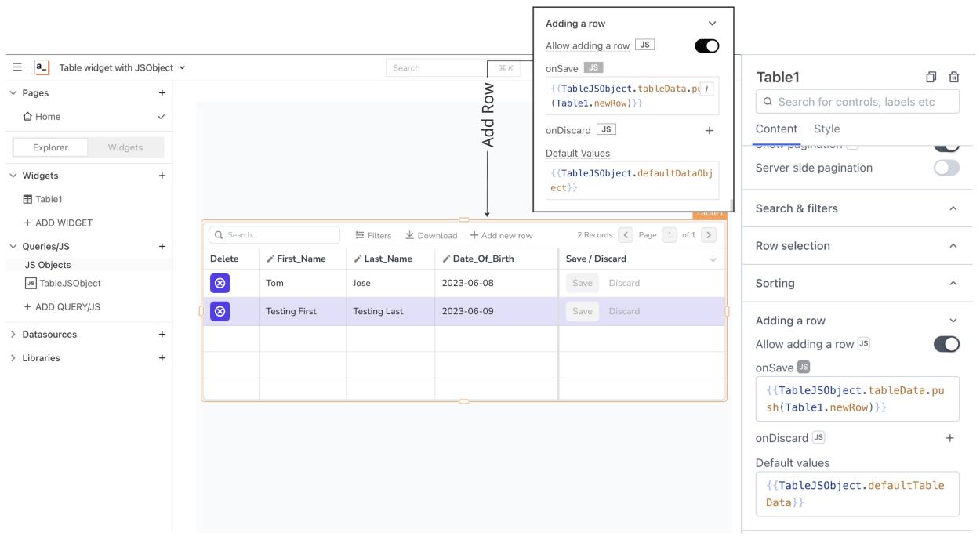Toggle Allow adding a row in property pane
Screen dimensions: 980x536
coord(946,344)
